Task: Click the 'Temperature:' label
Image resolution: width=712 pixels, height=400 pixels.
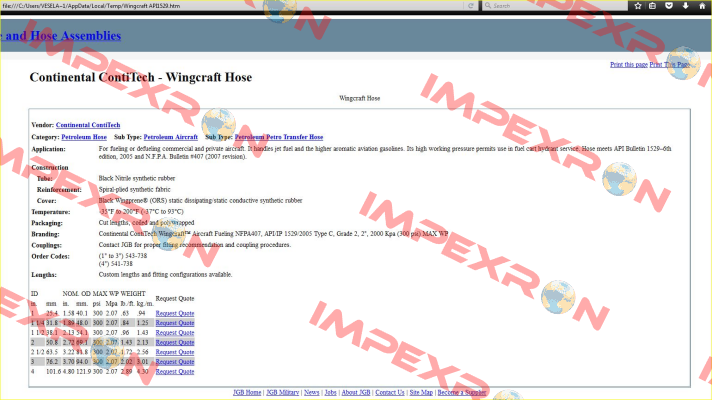Action: [51, 212]
